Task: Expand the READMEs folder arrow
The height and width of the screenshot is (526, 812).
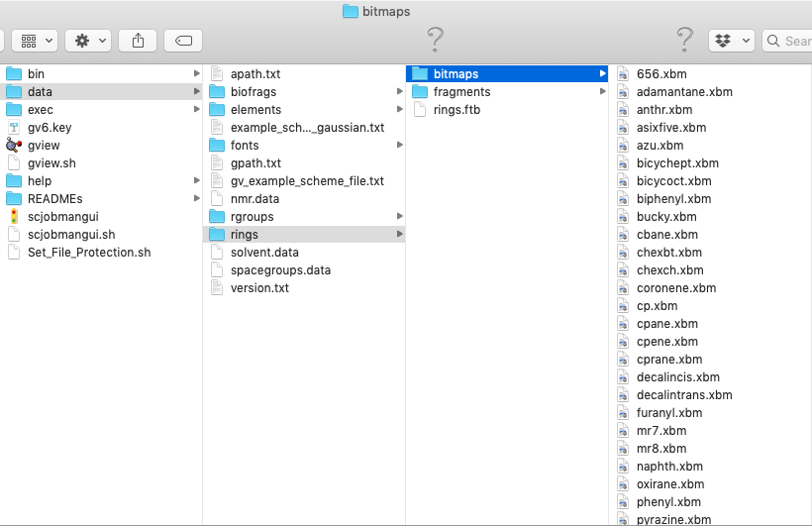Action: point(197,198)
